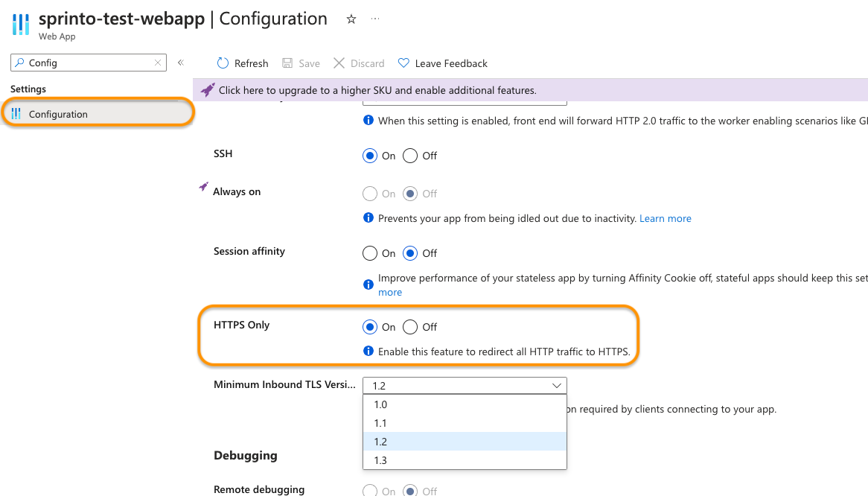The image size is (868, 496).
Task: Click the 'HTTPS Only' label
Action: [241, 325]
